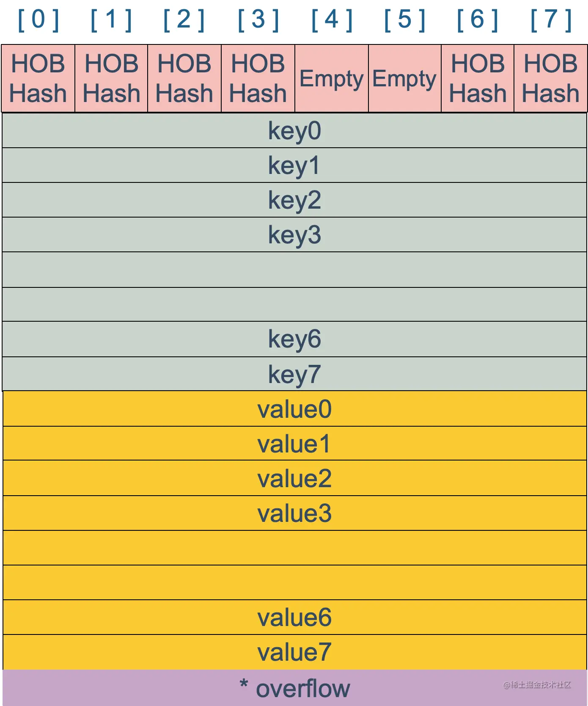The image size is (588, 706).
Task: Click the value0 row
Action: (x=294, y=409)
